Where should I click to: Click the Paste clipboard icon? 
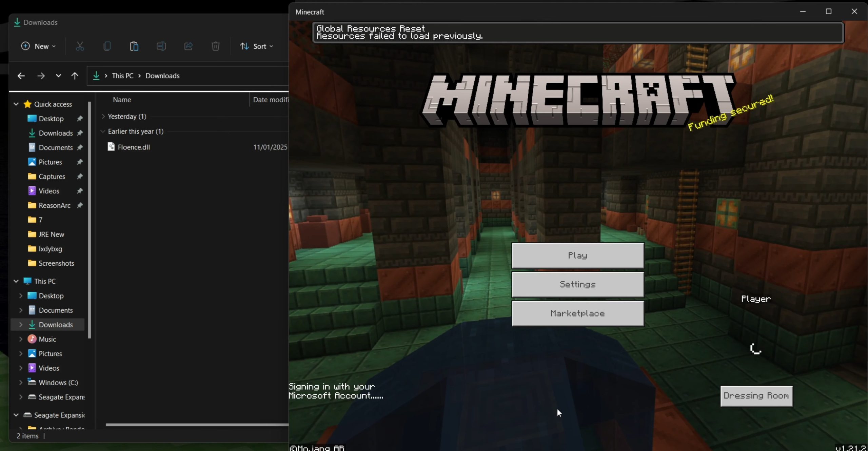[134, 46]
